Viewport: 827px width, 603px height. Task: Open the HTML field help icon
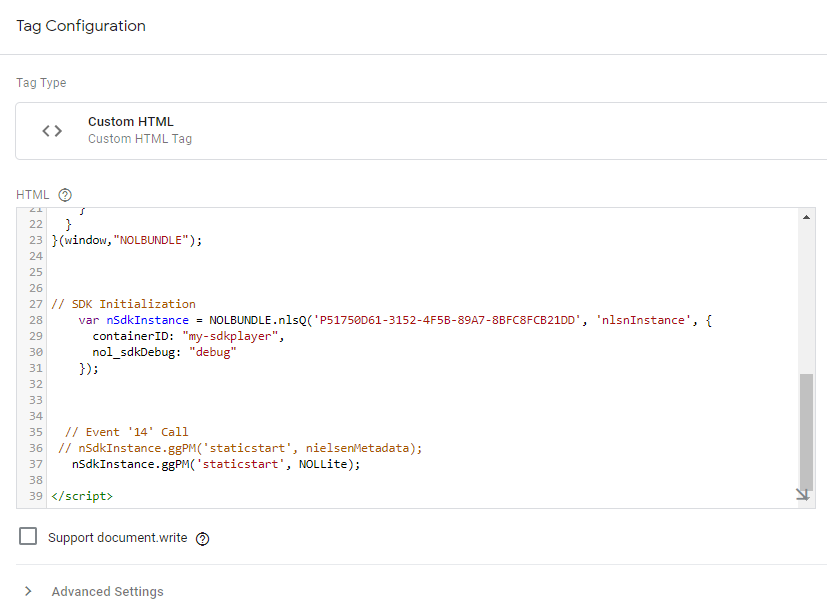click(65, 195)
